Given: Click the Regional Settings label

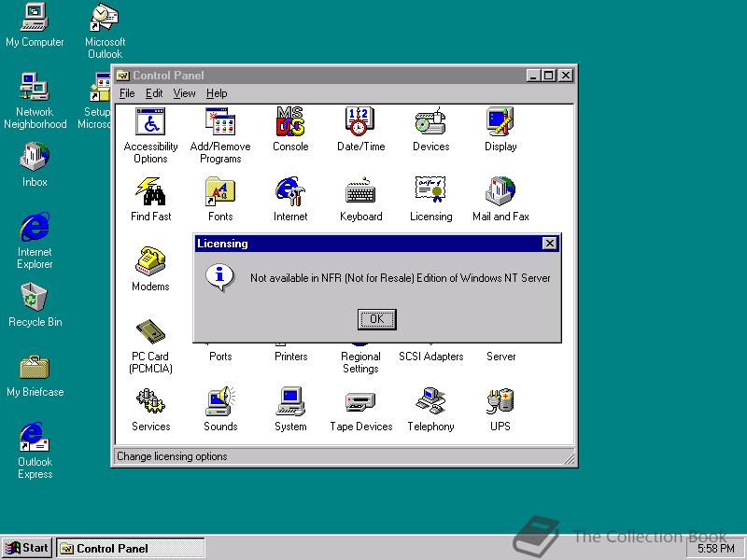Looking at the screenshot, I should [360, 362].
